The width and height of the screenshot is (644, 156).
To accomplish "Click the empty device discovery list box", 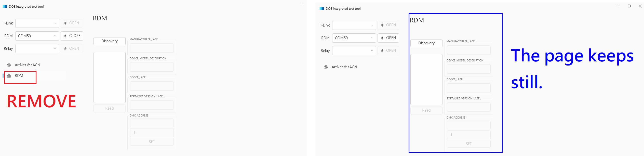I will 109,77.
